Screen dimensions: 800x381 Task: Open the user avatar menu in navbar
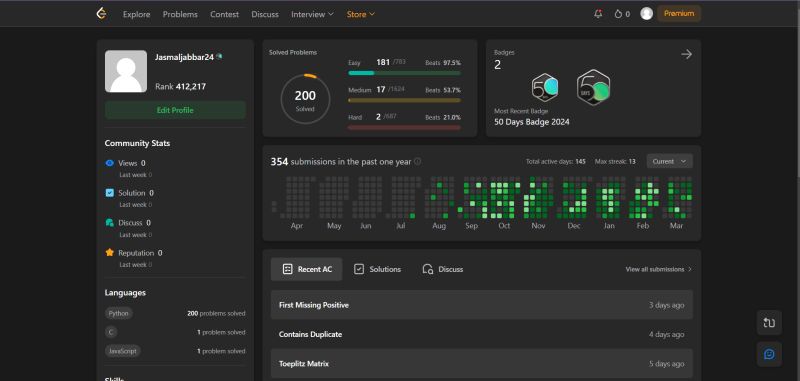point(646,14)
